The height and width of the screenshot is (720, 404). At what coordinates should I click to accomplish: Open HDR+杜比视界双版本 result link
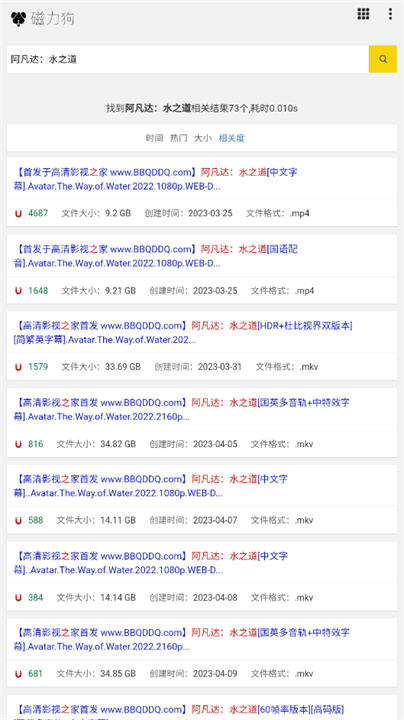[x=184, y=333]
